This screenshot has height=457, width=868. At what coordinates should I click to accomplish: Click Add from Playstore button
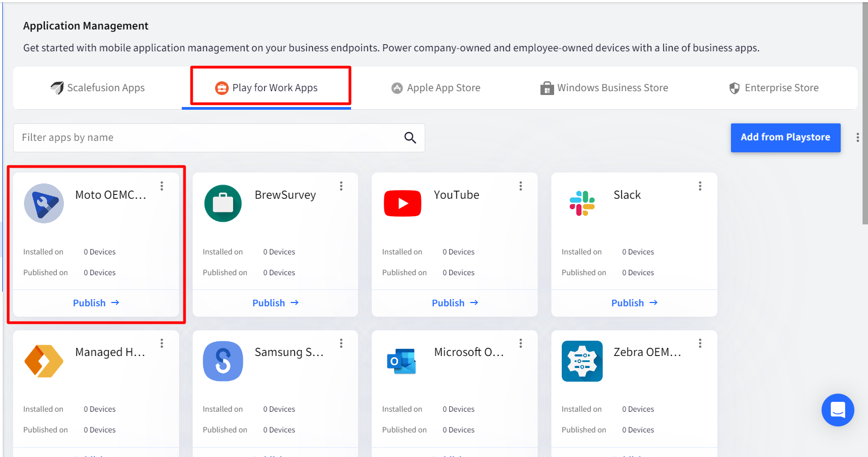click(786, 138)
